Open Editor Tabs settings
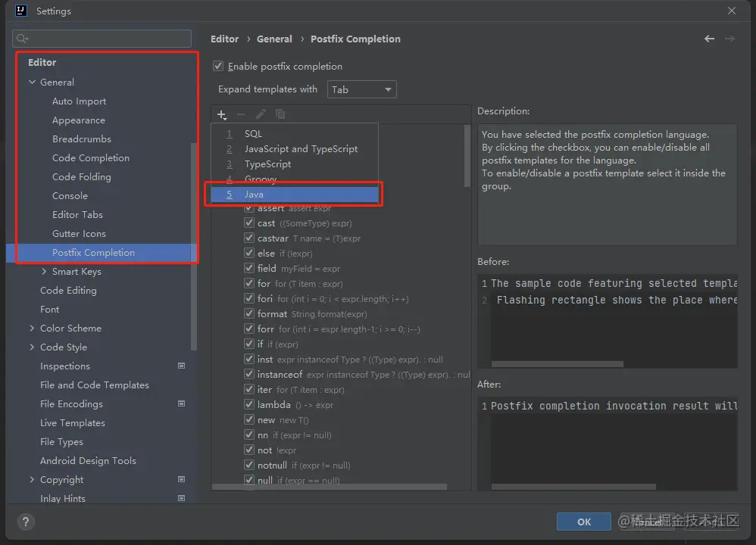This screenshot has height=545, width=756. tap(77, 214)
